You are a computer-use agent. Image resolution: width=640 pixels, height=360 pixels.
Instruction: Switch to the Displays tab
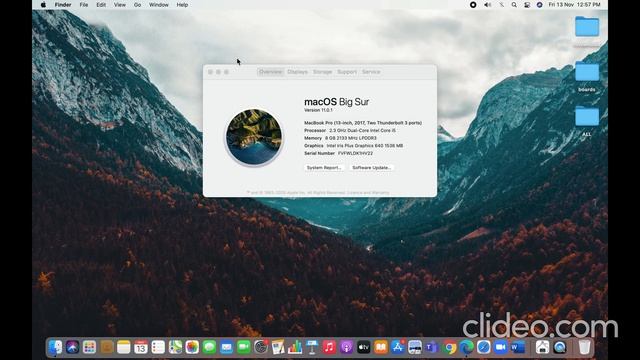pyautogui.click(x=298, y=72)
